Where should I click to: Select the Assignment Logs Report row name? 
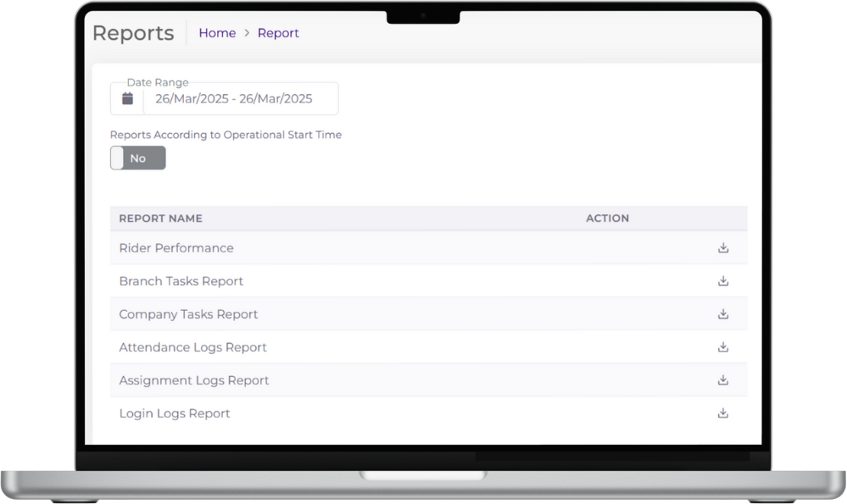[194, 380]
